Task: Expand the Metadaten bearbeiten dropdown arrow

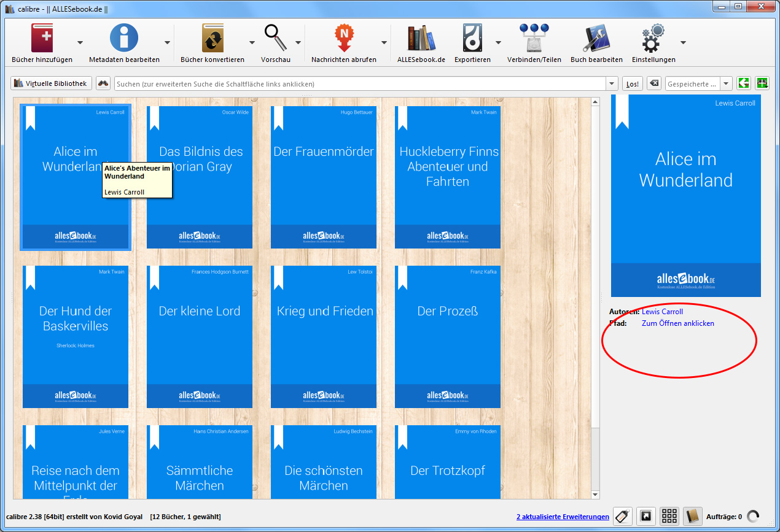Action: click(167, 42)
